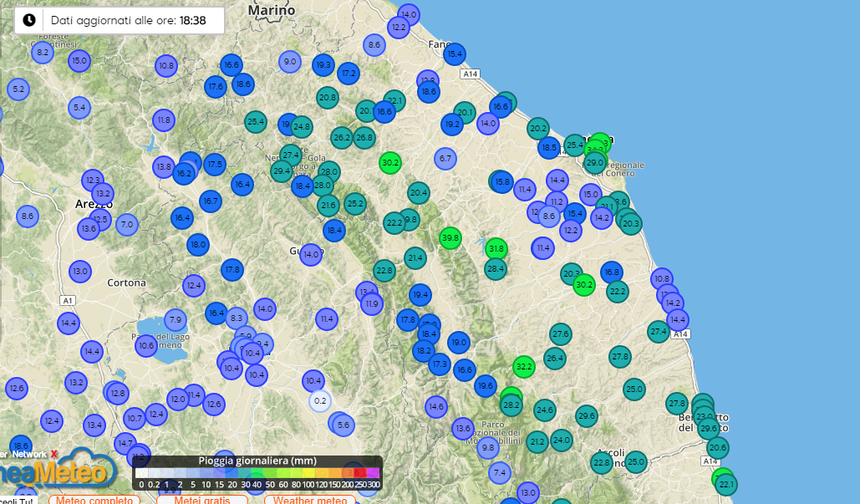Open the 25.4 marker west of Gubbio
This screenshot has width=860, height=504.
tap(256, 122)
